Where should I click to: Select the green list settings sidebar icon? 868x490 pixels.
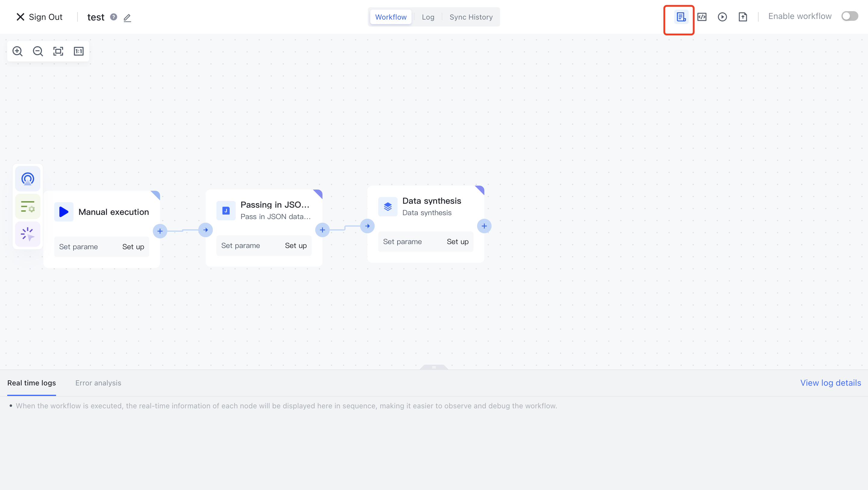28,206
